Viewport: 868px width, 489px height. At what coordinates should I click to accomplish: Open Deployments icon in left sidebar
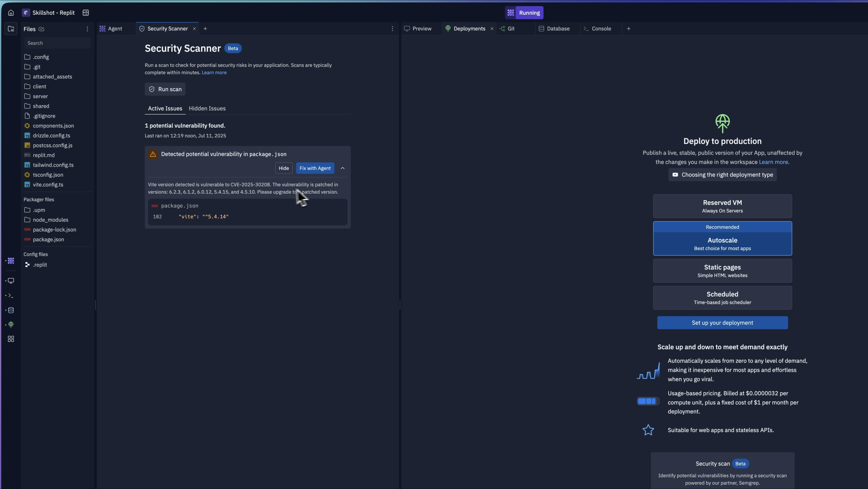click(x=11, y=325)
